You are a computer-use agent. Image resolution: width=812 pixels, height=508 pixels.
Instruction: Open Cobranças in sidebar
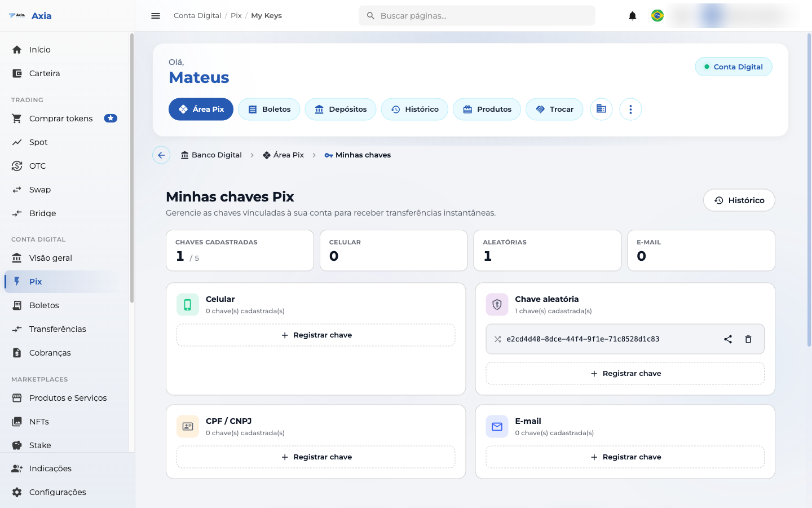pos(64,353)
